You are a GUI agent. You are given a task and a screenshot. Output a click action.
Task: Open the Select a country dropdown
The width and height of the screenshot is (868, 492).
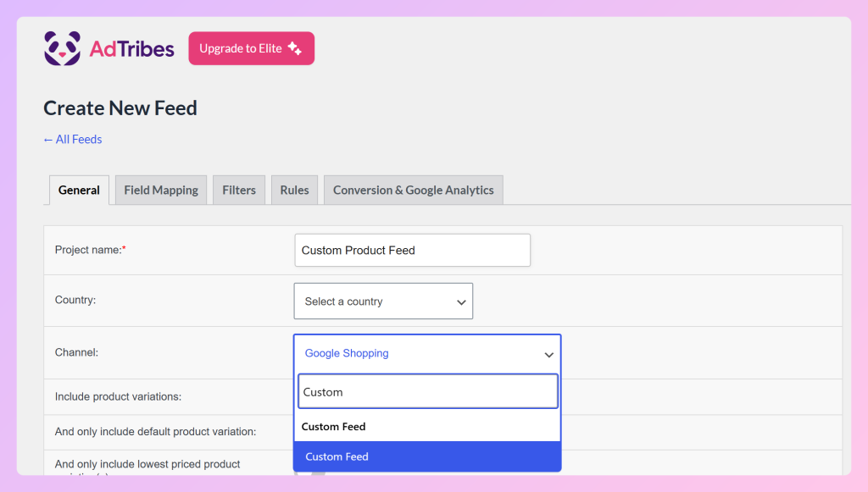[x=383, y=301]
